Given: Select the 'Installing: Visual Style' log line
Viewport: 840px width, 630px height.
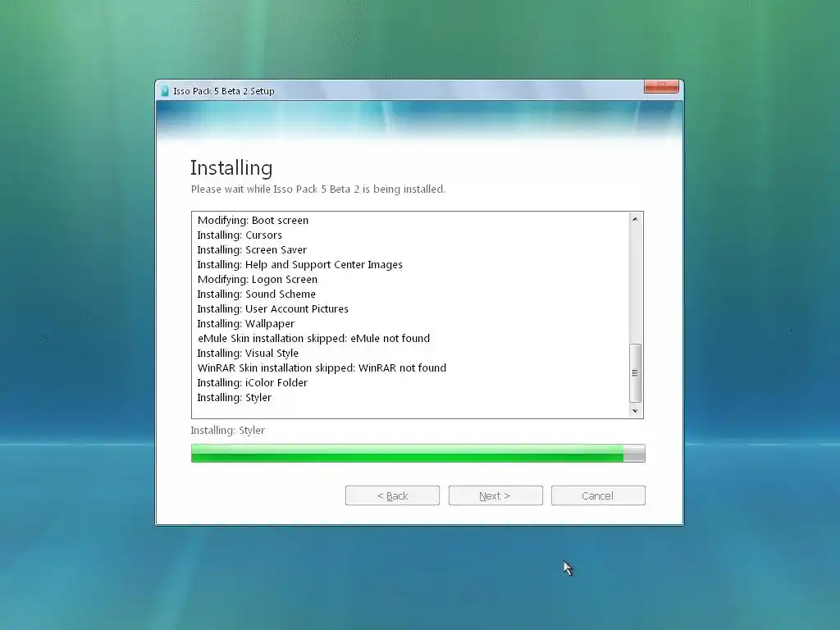Looking at the screenshot, I should point(248,353).
